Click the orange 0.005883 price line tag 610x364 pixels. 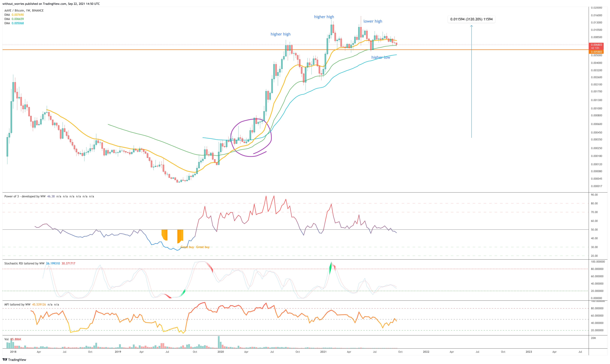click(596, 52)
